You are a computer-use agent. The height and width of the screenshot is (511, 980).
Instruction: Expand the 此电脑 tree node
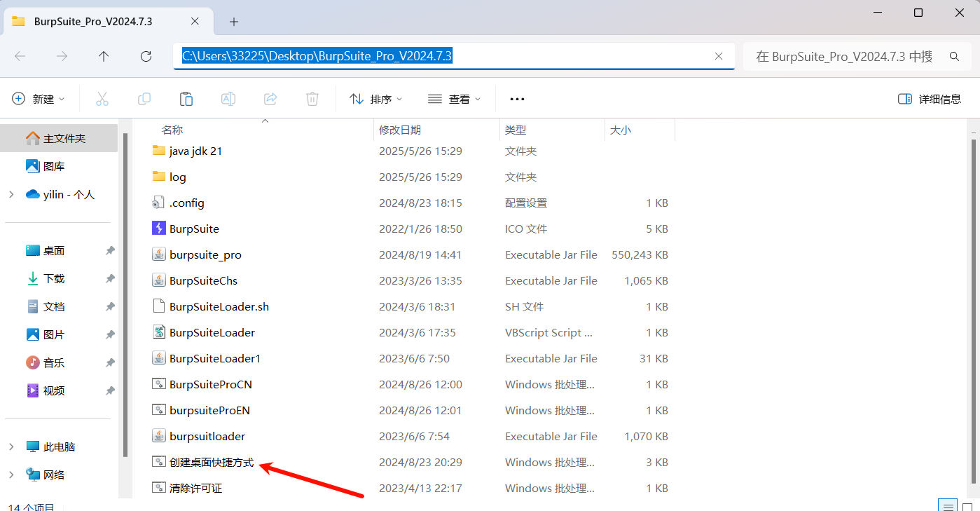[x=11, y=447]
